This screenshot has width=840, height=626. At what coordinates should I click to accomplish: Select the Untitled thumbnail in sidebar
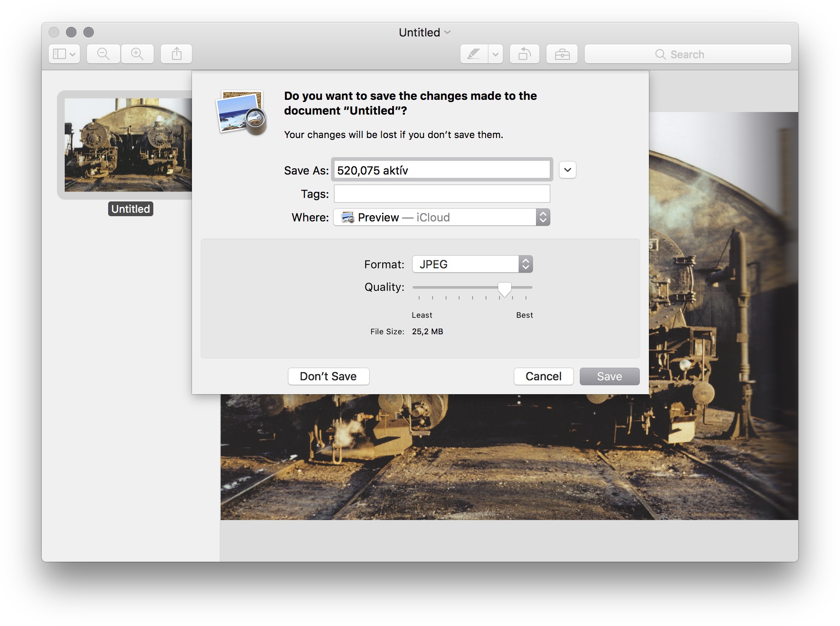[128, 145]
